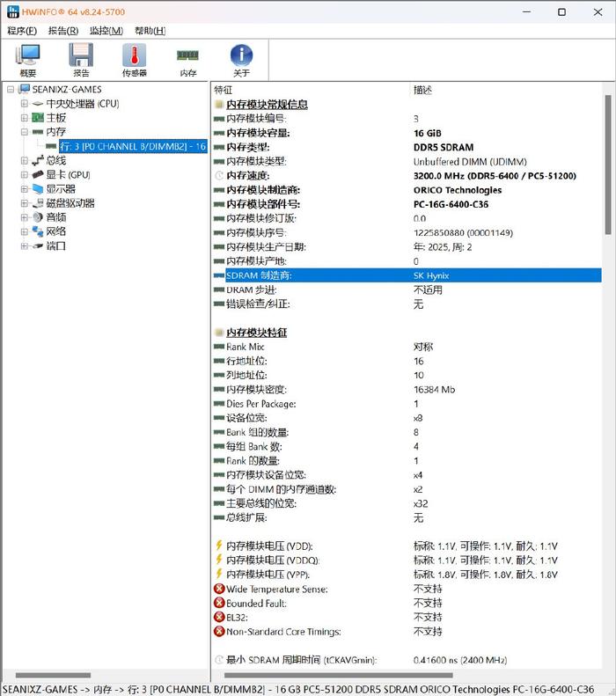Expand the 音频 tree node
Image resolution: width=616 pixels, height=696 pixels.
[25, 217]
